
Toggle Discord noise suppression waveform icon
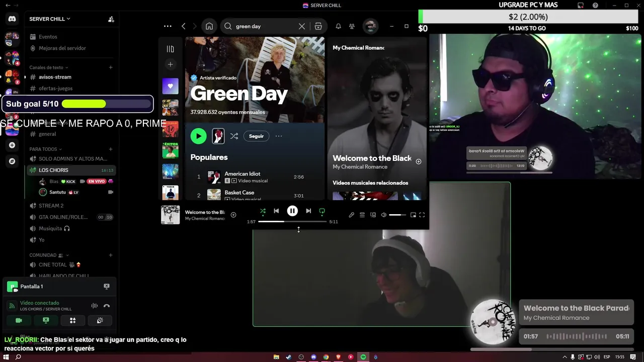[x=94, y=306]
